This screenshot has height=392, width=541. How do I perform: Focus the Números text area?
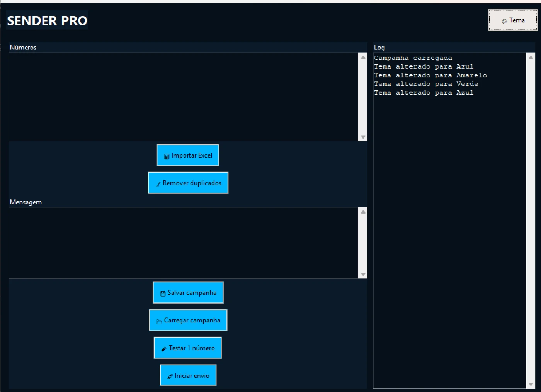tap(183, 97)
